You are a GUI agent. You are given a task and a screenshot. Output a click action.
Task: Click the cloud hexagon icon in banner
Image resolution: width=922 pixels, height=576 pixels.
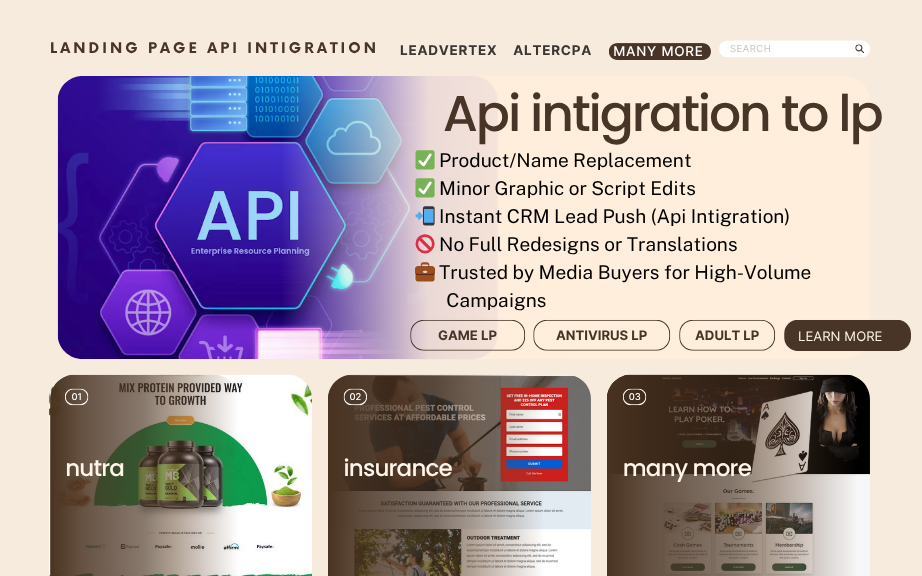click(353, 139)
